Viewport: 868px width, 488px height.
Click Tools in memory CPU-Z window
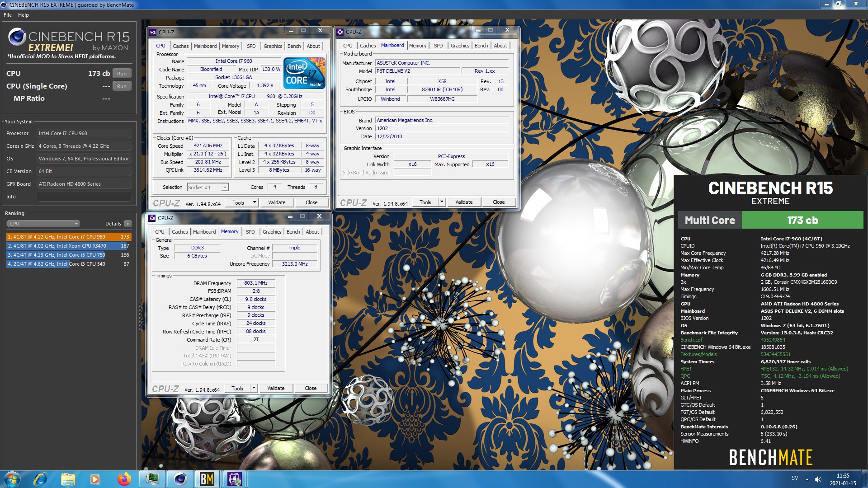[237, 388]
